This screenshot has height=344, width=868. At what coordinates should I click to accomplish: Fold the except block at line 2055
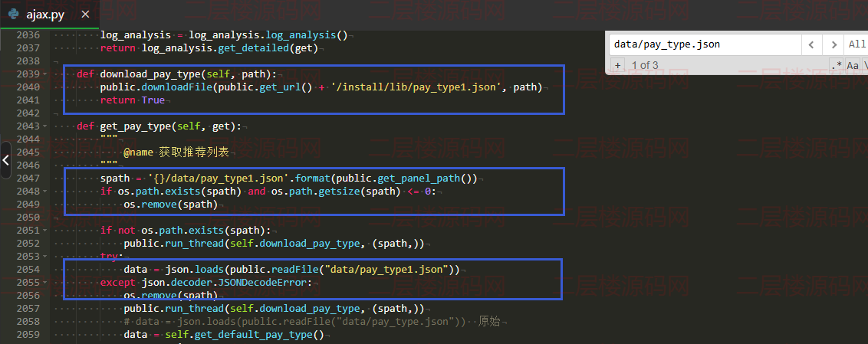(x=44, y=283)
